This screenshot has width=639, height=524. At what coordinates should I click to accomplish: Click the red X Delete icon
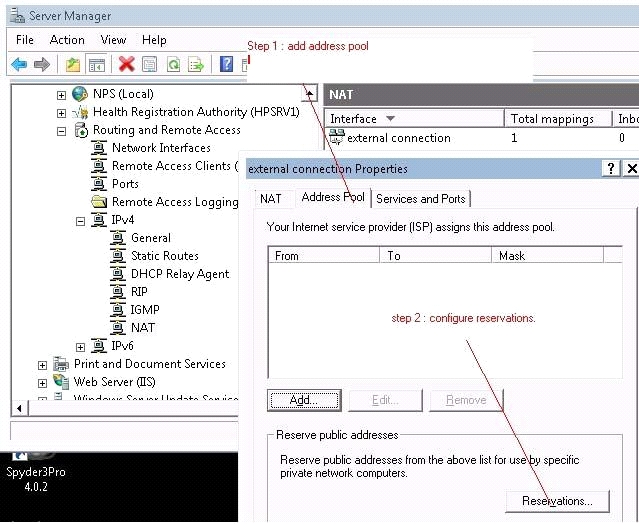[x=126, y=65]
